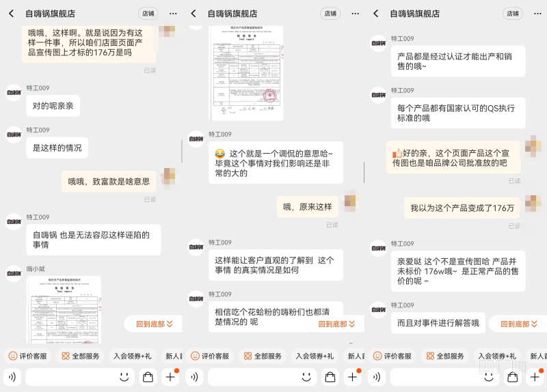This screenshot has height=392, width=547.
Task: Tap 嗨小斌 avatar above the report image
Action: pyautogui.click(x=14, y=274)
